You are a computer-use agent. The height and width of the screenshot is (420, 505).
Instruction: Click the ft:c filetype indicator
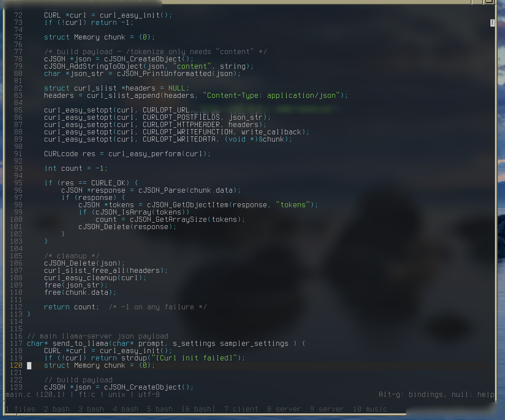[x=87, y=395]
